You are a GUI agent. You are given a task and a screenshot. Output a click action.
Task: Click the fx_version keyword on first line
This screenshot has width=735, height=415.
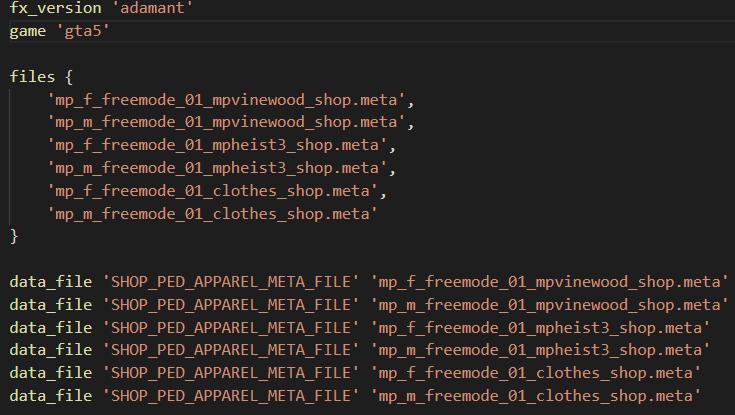(55, 8)
